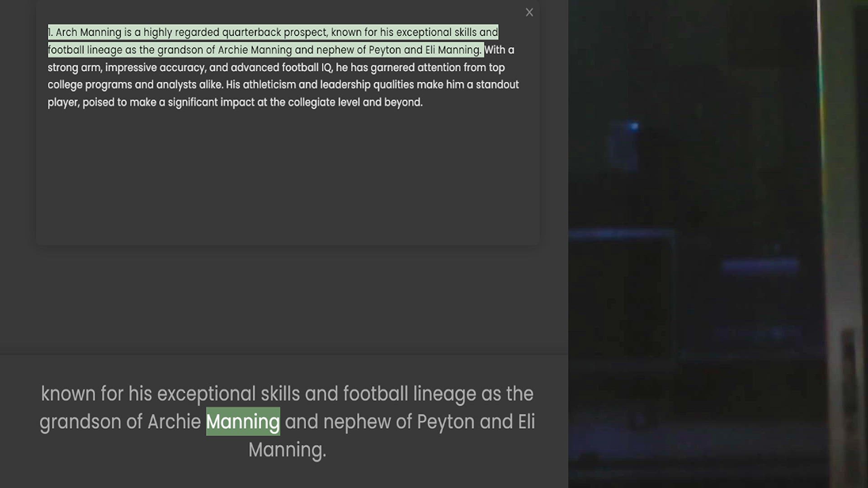The width and height of the screenshot is (868, 488).
Task: Close the text panel with the X
Action: 529,13
